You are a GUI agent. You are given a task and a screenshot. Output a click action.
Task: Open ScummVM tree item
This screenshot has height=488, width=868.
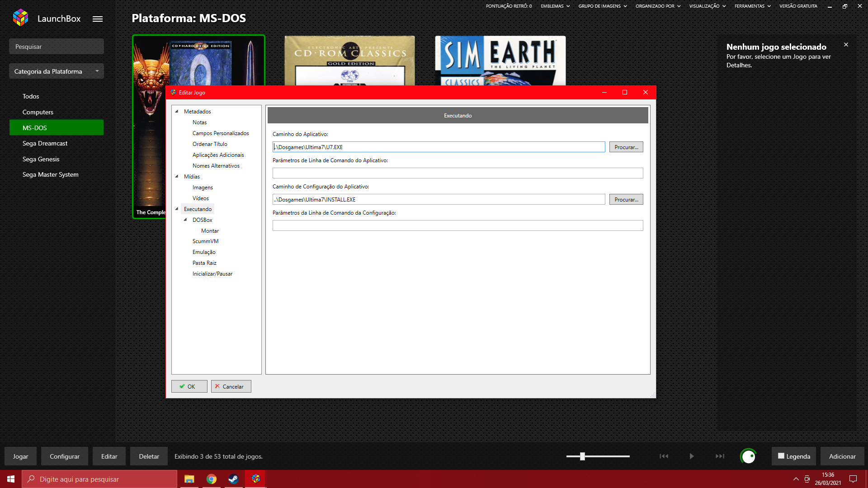click(205, 241)
